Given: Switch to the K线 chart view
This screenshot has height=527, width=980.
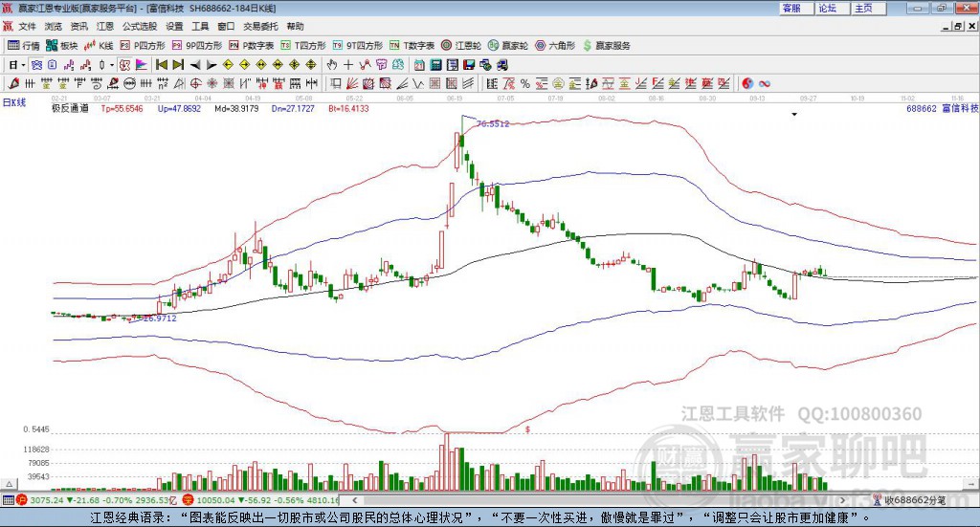Looking at the screenshot, I should pyautogui.click(x=99, y=46).
